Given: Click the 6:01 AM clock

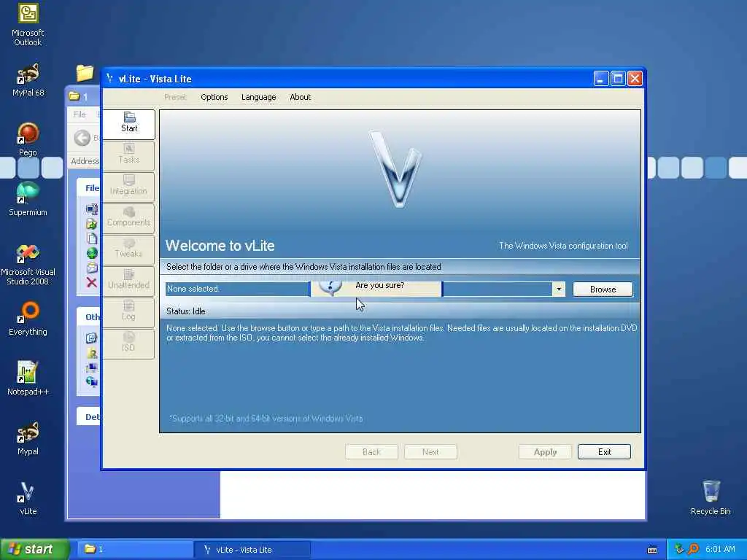Looking at the screenshot, I should point(720,549).
